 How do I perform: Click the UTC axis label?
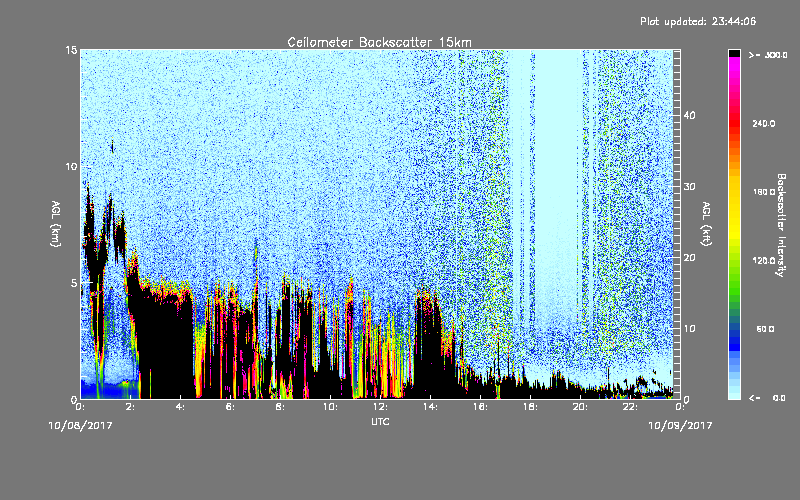(x=380, y=421)
